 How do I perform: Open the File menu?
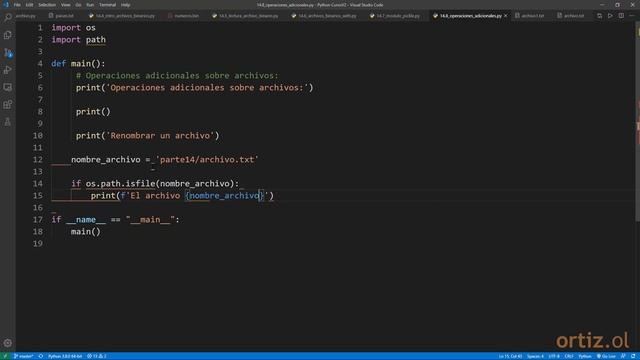(x=17, y=5)
